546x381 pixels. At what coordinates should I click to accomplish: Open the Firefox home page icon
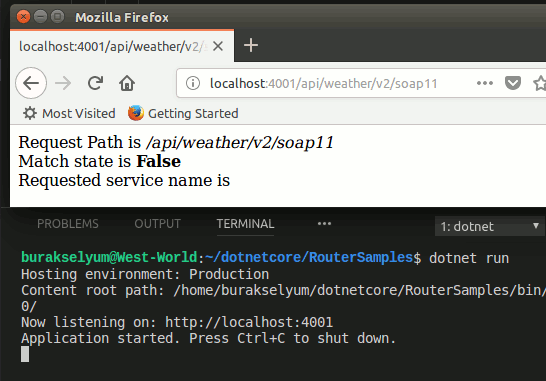click(127, 83)
